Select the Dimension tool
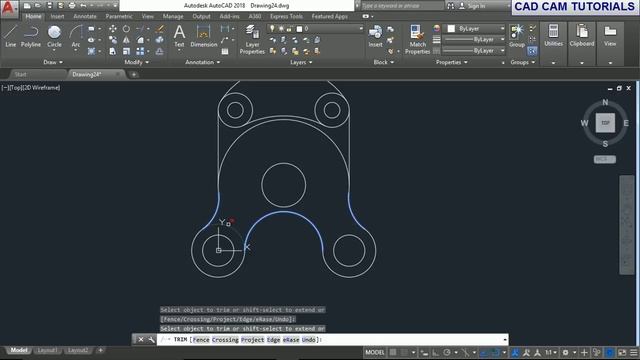 204,36
